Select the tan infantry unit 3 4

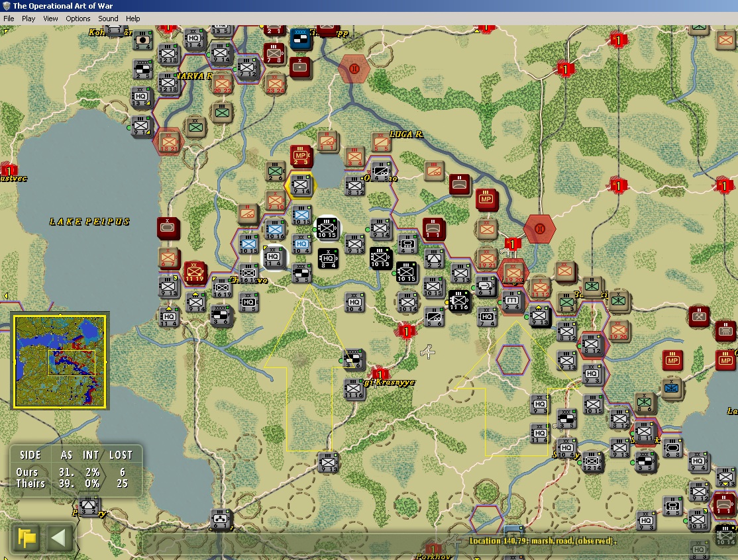click(x=354, y=157)
